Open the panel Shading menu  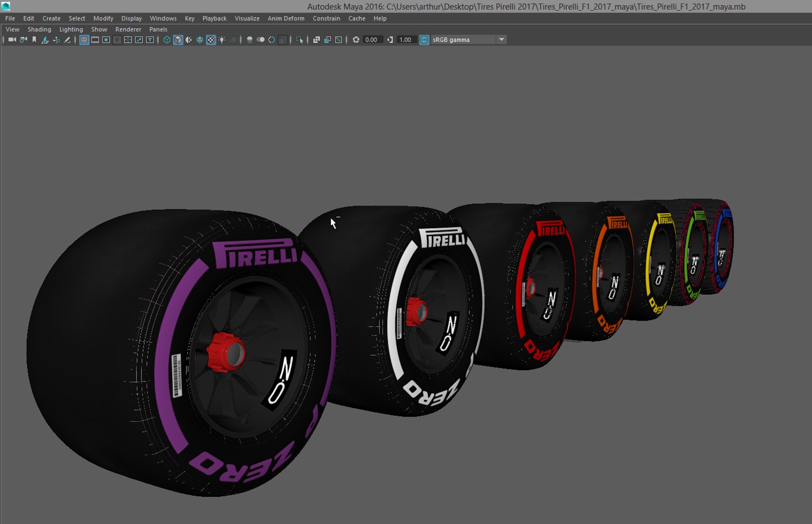39,30
